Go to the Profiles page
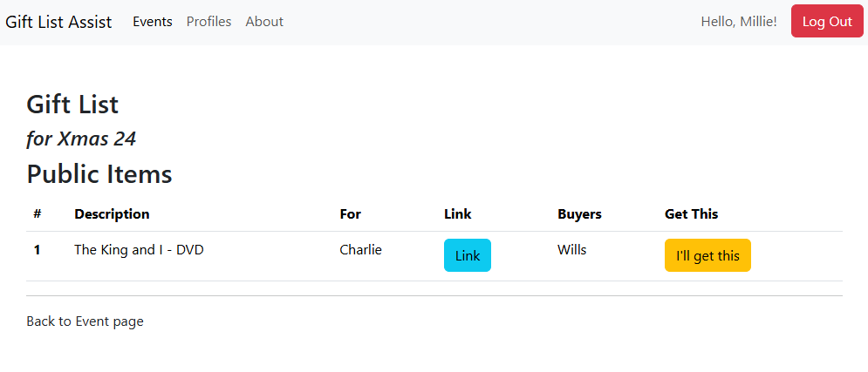 (208, 22)
